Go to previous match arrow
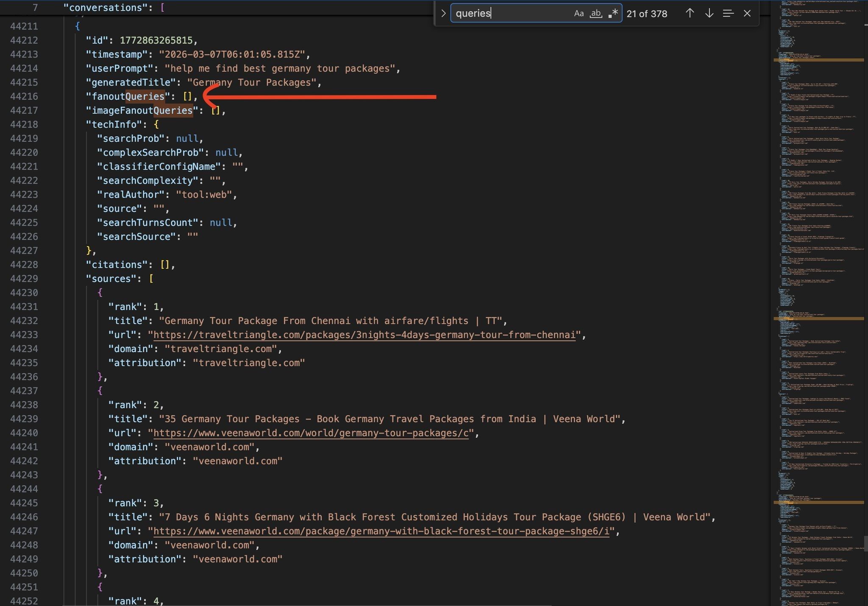The height and width of the screenshot is (606, 868). click(x=690, y=14)
